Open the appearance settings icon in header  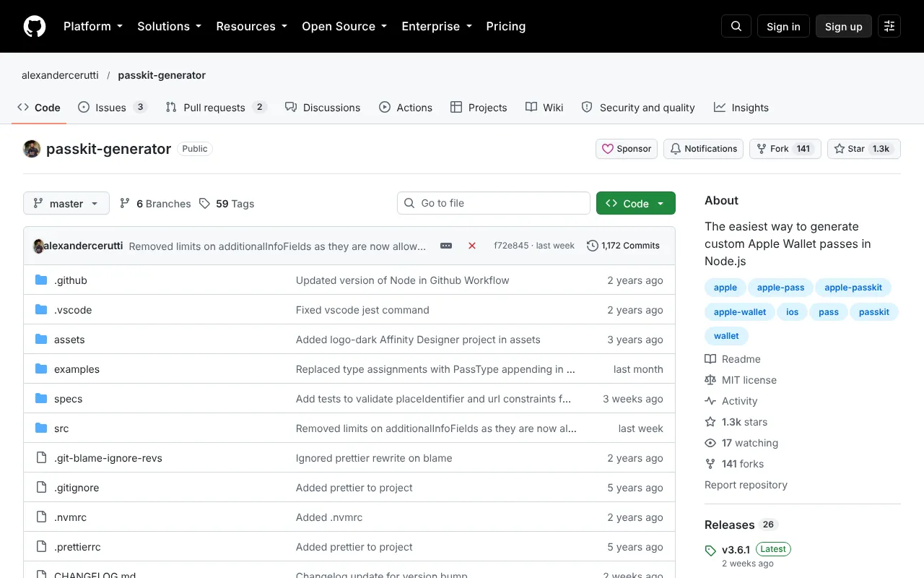(x=889, y=26)
